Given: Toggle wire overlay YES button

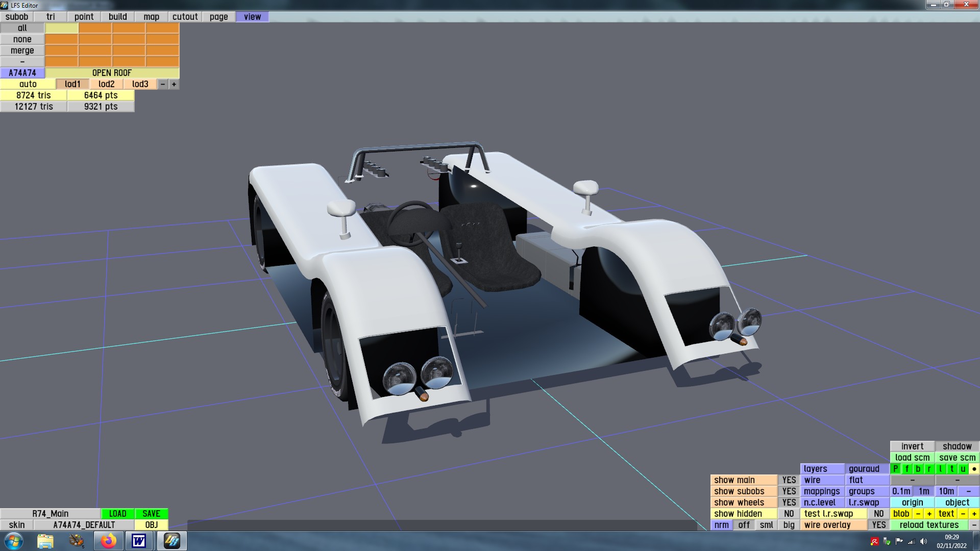Looking at the screenshot, I should [x=878, y=525].
